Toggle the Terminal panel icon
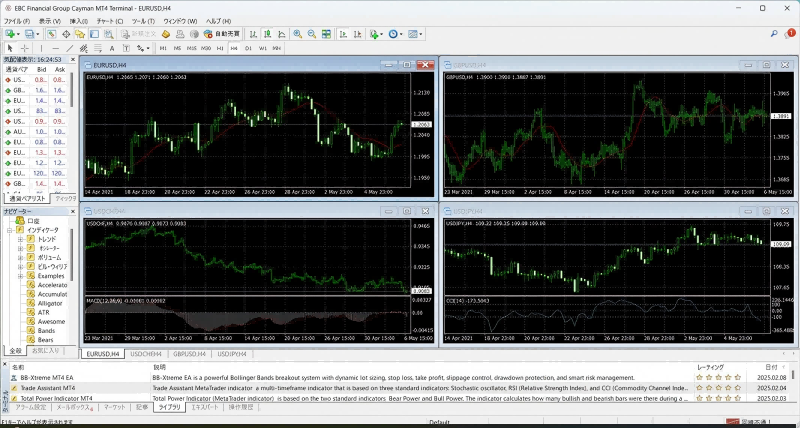The width and height of the screenshot is (800, 428). (94, 34)
